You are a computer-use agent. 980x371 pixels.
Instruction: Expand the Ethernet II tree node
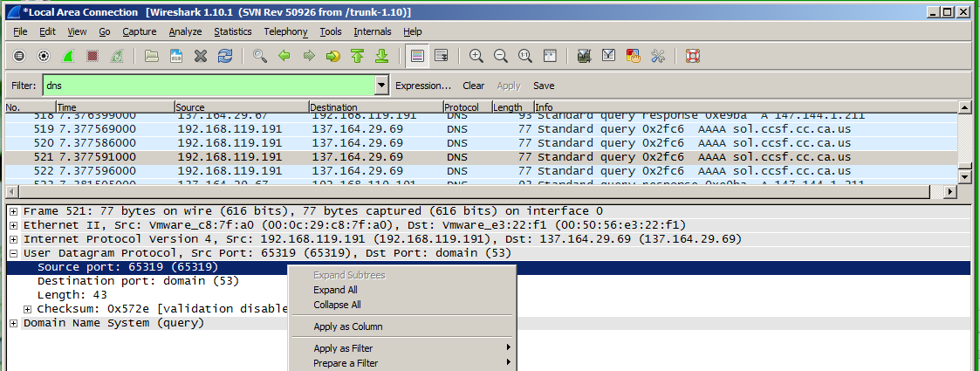click(14, 225)
